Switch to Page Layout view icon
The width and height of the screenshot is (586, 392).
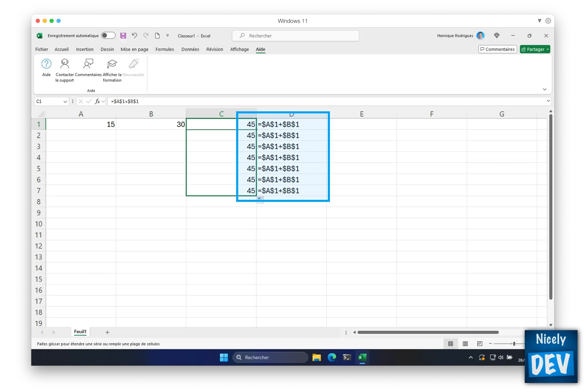click(465, 344)
